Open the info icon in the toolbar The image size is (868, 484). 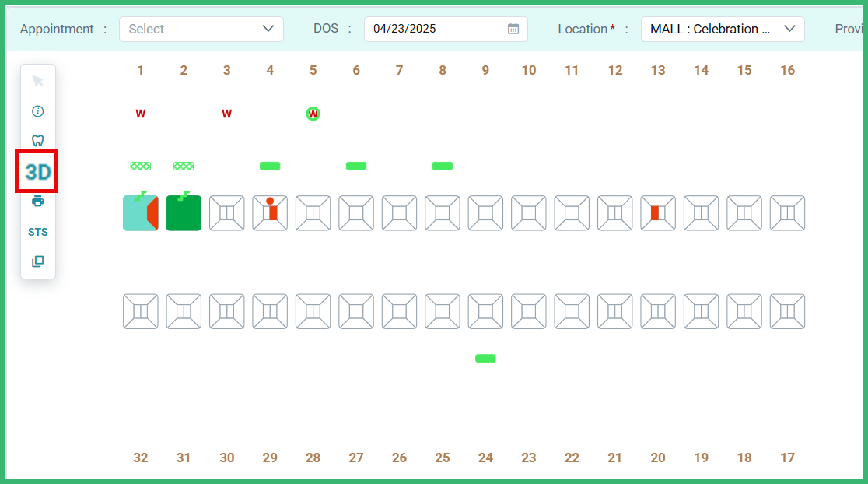(x=37, y=111)
